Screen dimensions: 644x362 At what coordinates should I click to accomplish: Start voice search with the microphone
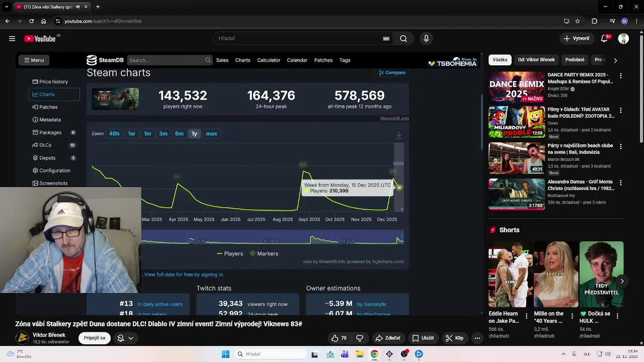click(426, 38)
